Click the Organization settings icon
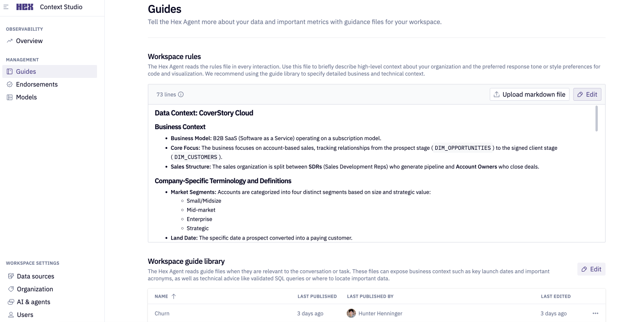The width and height of the screenshot is (644, 322). point(10,289)
